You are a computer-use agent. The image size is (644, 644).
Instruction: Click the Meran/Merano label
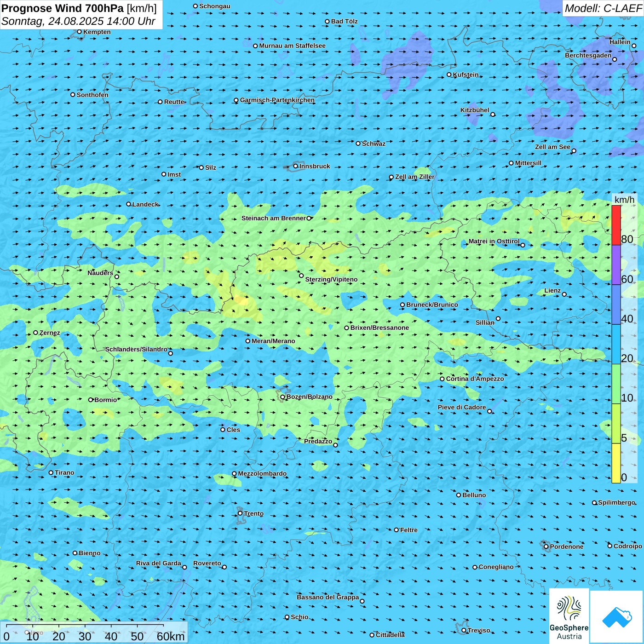click(273, 341)
